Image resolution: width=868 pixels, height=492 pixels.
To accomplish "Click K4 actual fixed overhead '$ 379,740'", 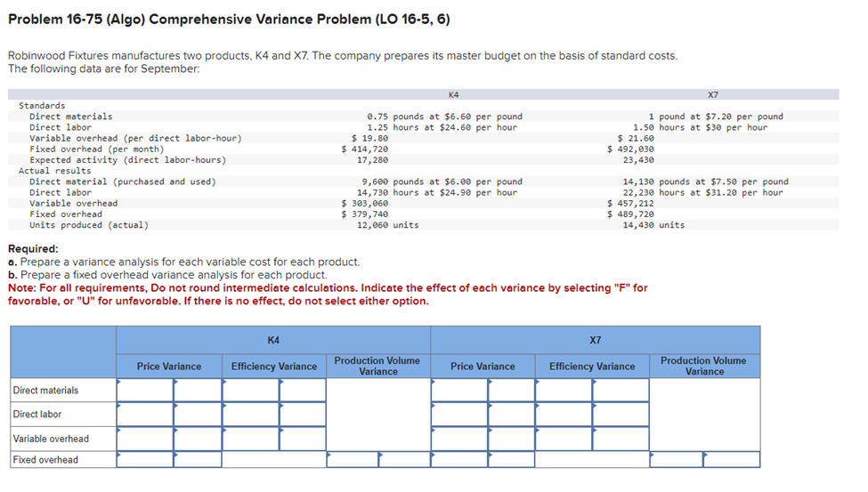I will point(365,214).
